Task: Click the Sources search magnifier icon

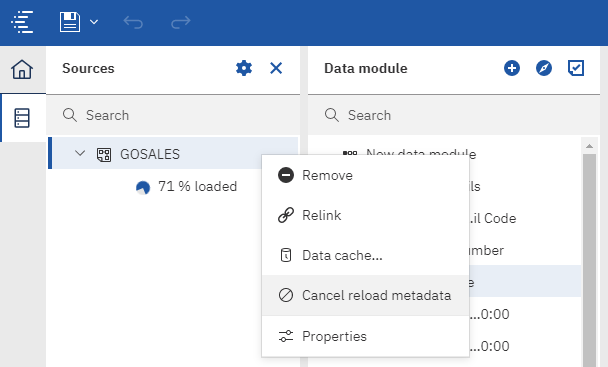Action: tap(70, 115)
